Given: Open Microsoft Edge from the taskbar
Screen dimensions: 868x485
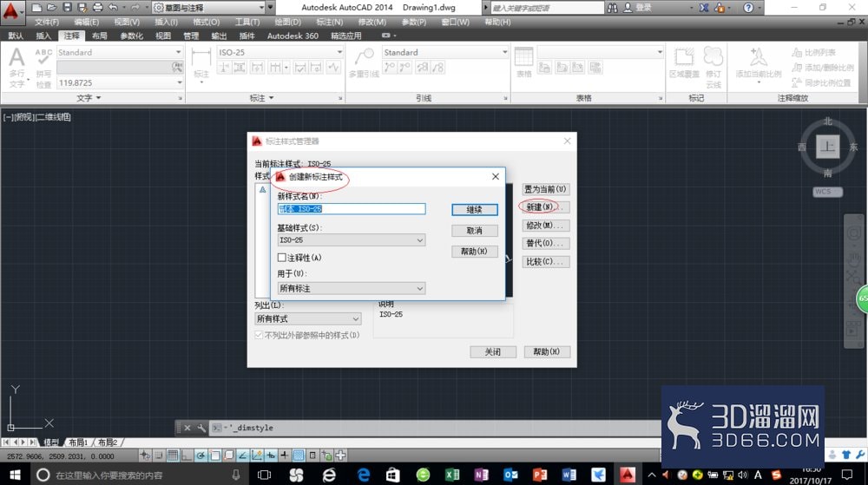Looking at the screenshot, I should click(x=363, y=475).
